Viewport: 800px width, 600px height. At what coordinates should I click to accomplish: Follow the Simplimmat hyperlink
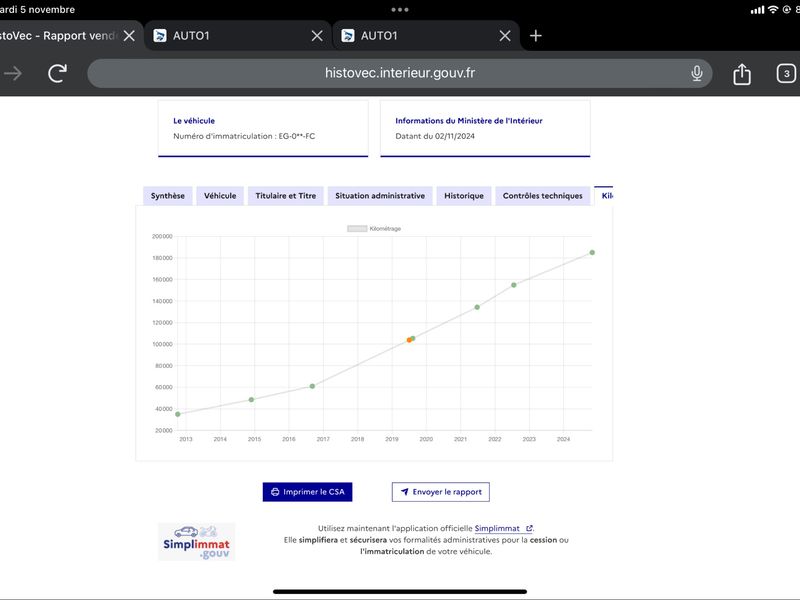click(x=497, y=529)
